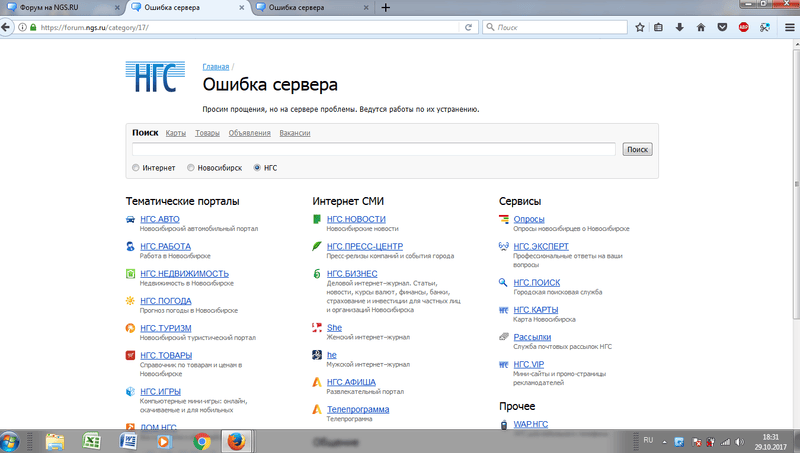The height and width of the screenshot is (453, 800).
Task: Open Excel from the taskbar
Action: 91,440
